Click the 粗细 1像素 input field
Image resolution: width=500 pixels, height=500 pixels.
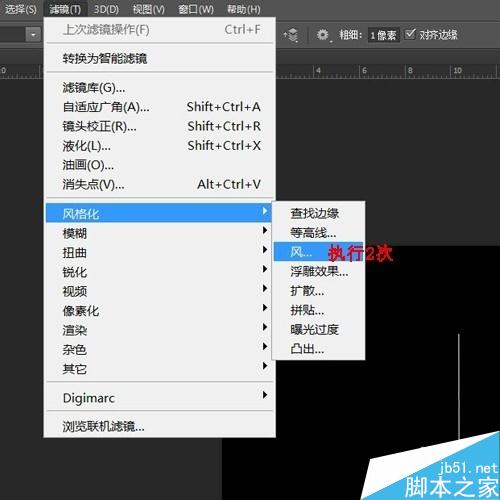(x=384, y=35)
